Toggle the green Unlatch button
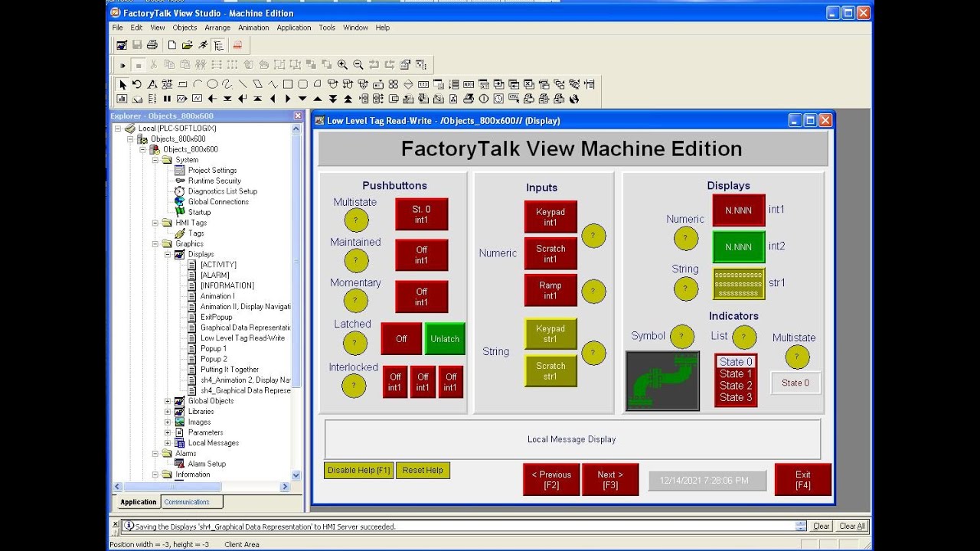The width and height of the screenshot is (980, 551). pyautogui.click(x=445, y=339)
